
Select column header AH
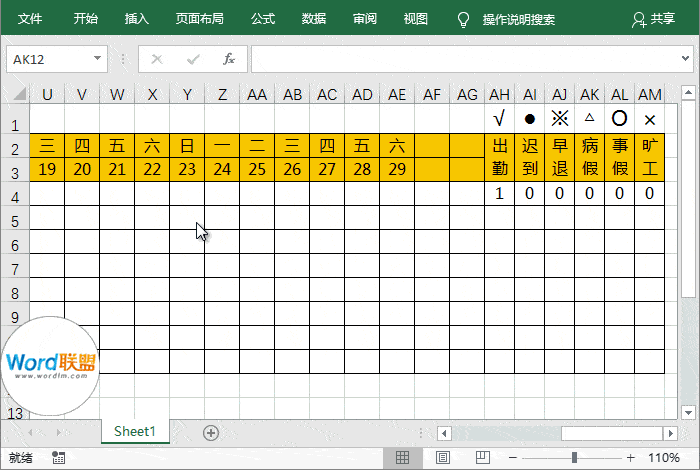[x=499, y=94]
